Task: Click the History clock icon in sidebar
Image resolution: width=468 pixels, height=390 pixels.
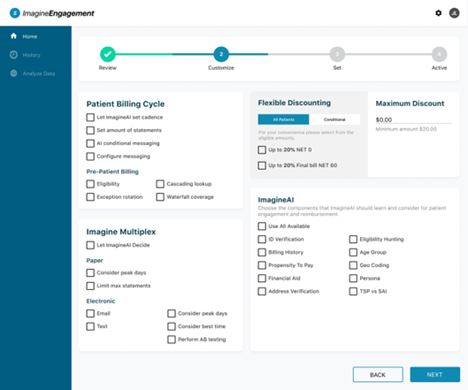Action: (14, 55)
